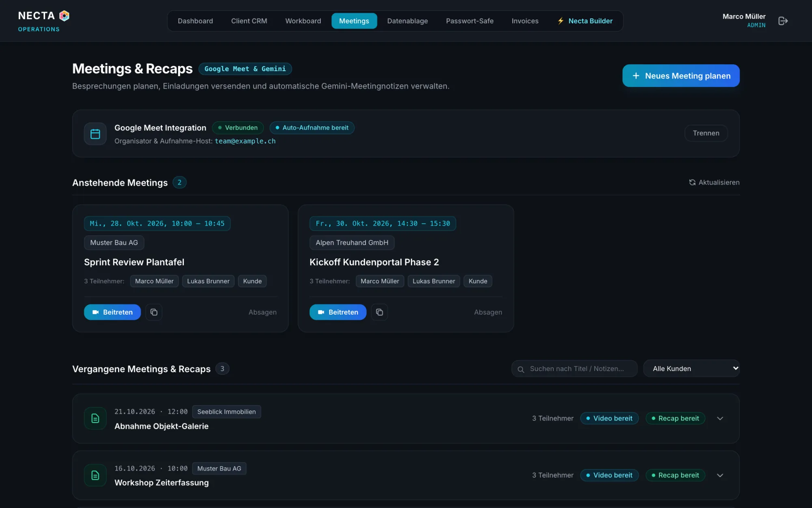812x508 pixels.
Task: Open the Datenablage tab
Action: coord(407,21)
